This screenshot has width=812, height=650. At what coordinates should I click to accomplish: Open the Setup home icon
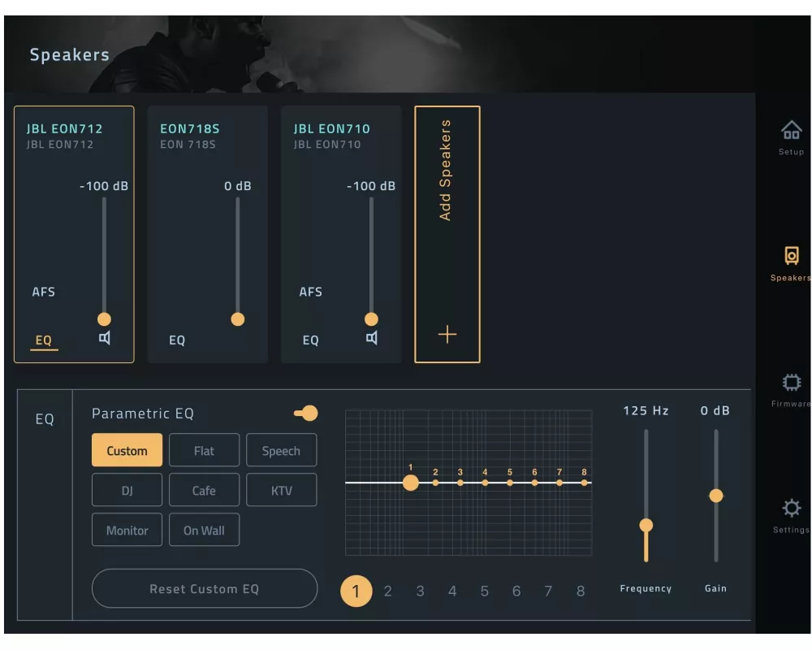(791, 131)
